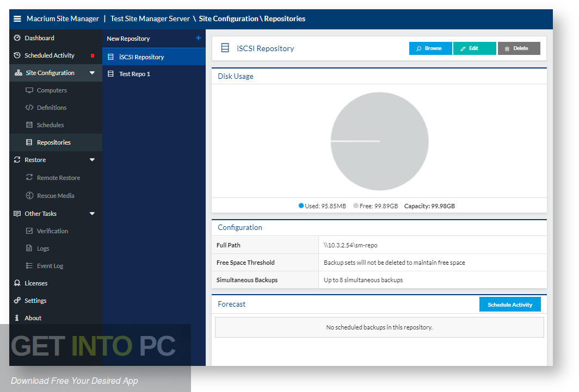Click 'Up to 8 simultaneous backups' value
The image size is (579, 392).
(x=364, y=280)
